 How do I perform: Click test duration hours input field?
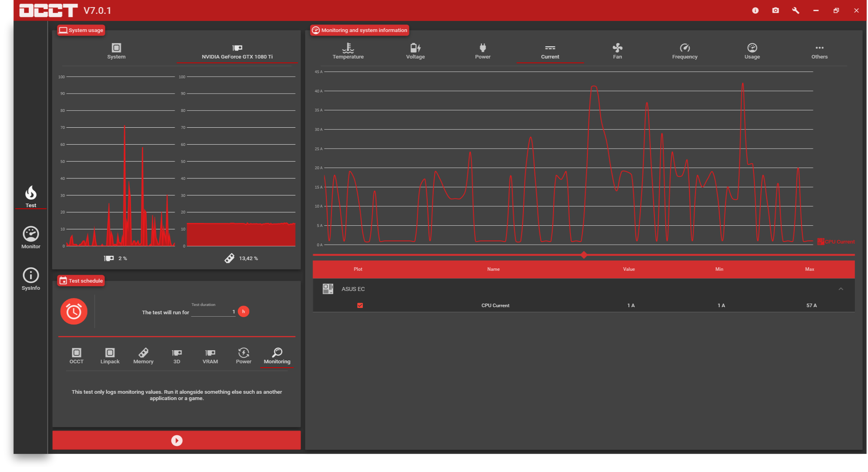pyautogui.click(x=215, y=312)
